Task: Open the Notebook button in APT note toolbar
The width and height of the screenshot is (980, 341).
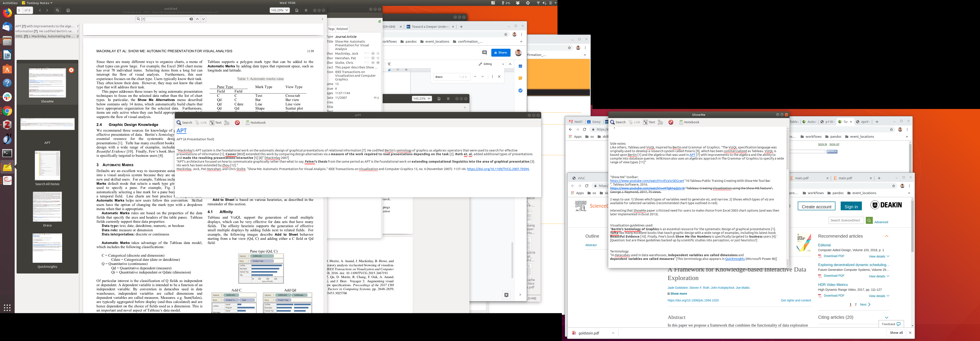Action: tap(256, 123)
